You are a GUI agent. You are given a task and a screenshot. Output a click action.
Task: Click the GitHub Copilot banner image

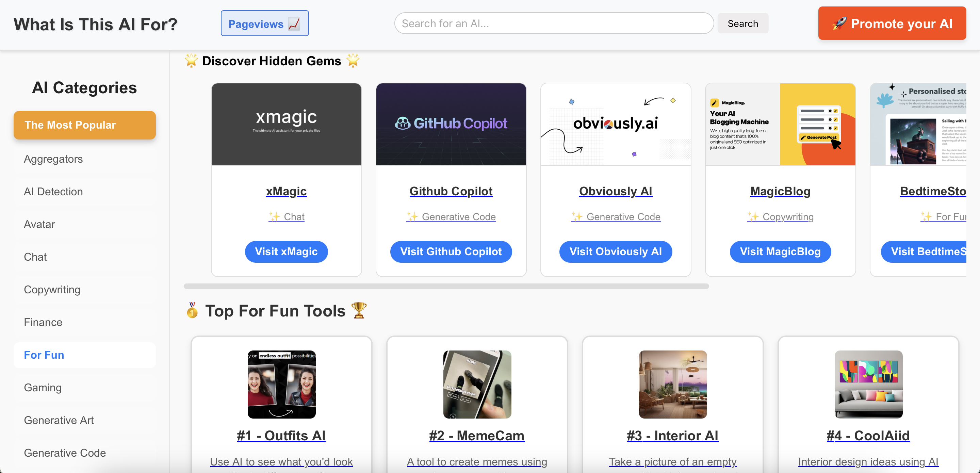[x=451, y=124]
